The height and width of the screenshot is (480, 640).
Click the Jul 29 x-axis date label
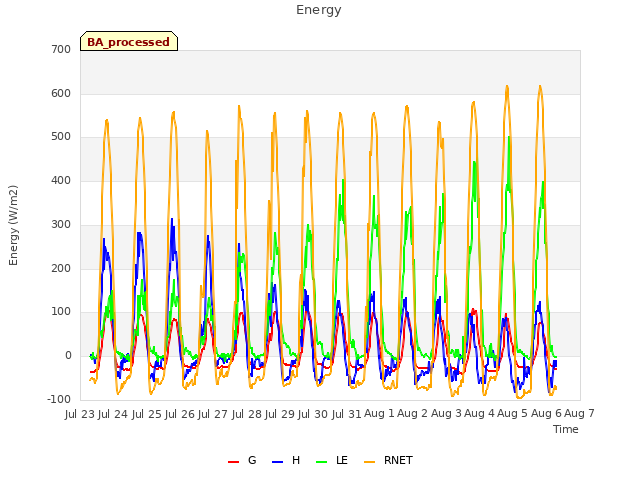click(280, 414)
